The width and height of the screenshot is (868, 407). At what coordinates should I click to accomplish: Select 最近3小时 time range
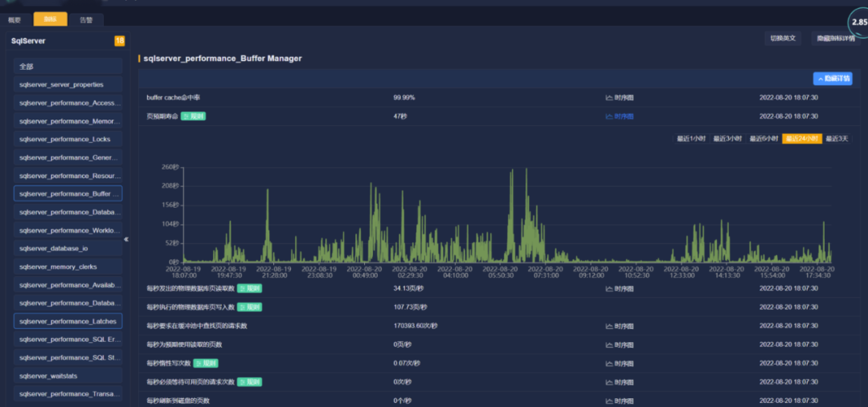(x=727, y=139)
